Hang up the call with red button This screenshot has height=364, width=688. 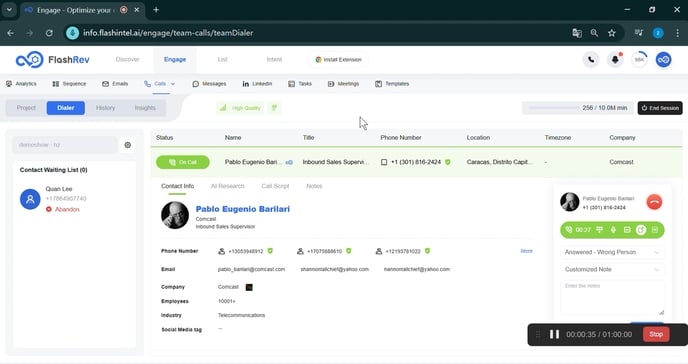pos(654,202)
